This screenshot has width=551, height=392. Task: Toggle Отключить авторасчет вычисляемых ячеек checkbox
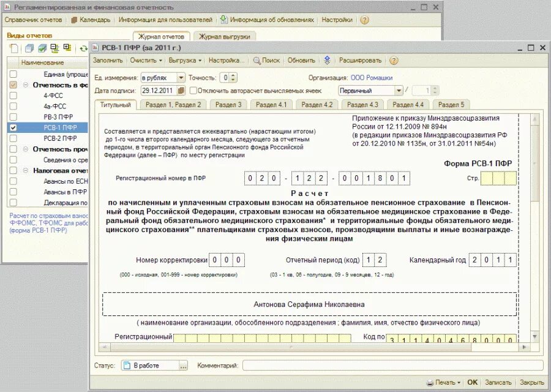[x=193, y=91]
